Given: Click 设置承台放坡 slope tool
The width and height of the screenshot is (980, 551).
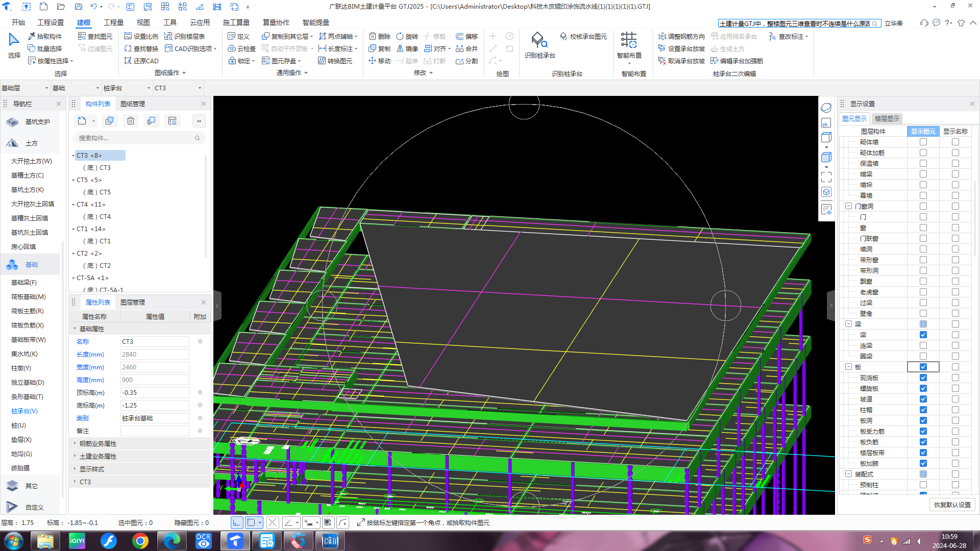Looking at the screenshot, I should click(681, 48).
